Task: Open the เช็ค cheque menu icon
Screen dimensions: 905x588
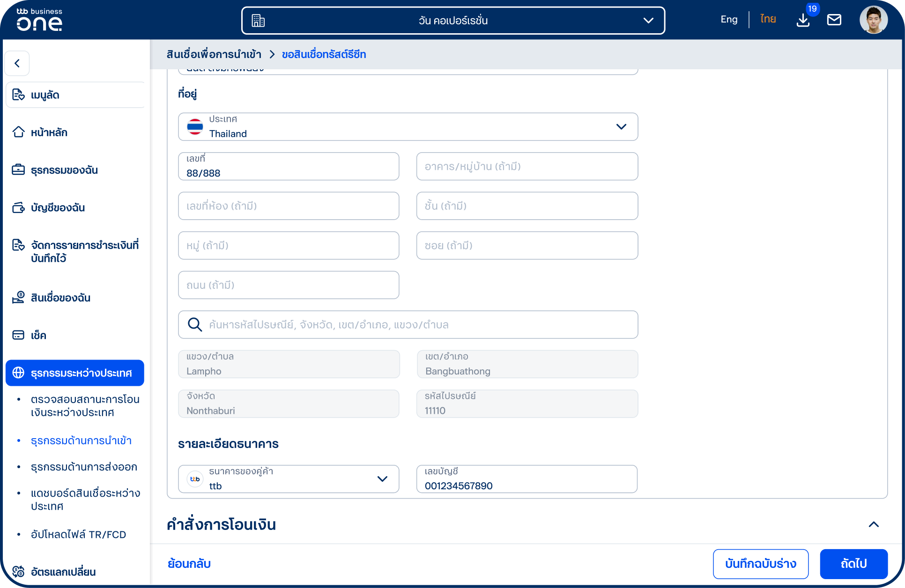Action: 18,335
